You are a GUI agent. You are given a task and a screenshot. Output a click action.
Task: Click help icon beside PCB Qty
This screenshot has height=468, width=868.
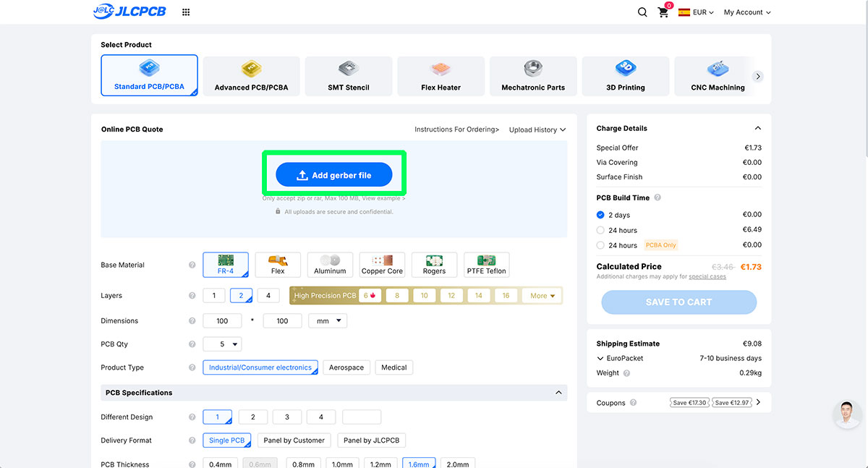(x=192, y=344)
